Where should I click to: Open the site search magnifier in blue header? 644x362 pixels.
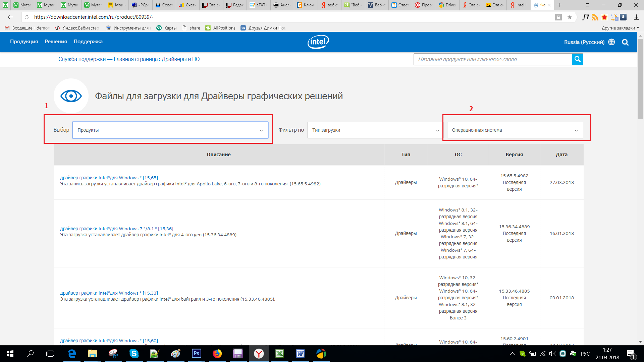point(625,42)
